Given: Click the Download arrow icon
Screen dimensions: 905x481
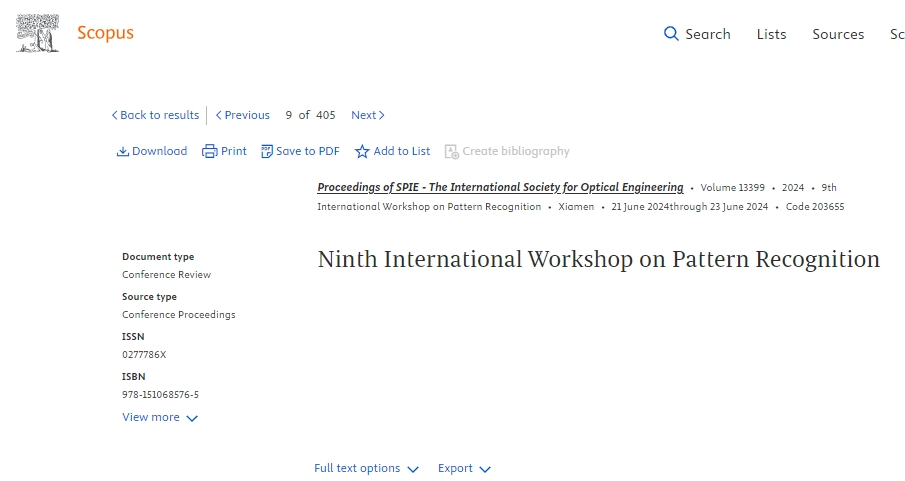Looking at the screenshot, I should click(123, 152).
